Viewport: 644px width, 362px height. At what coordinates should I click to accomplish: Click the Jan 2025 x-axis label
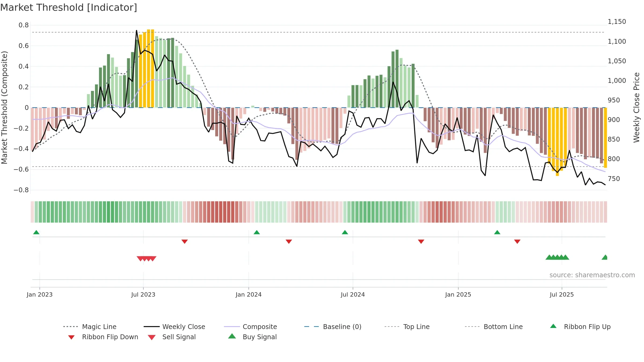[x=458, y=294]
